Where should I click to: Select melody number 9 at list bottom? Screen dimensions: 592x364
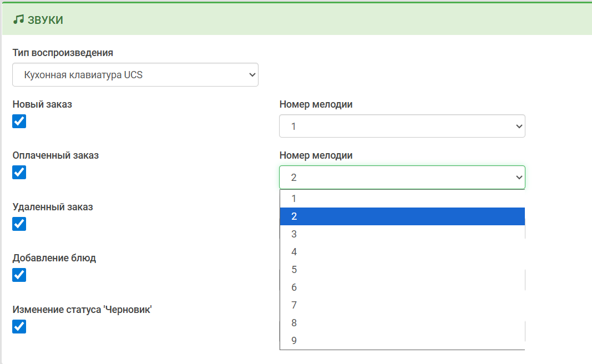click(x=402, y=341)
